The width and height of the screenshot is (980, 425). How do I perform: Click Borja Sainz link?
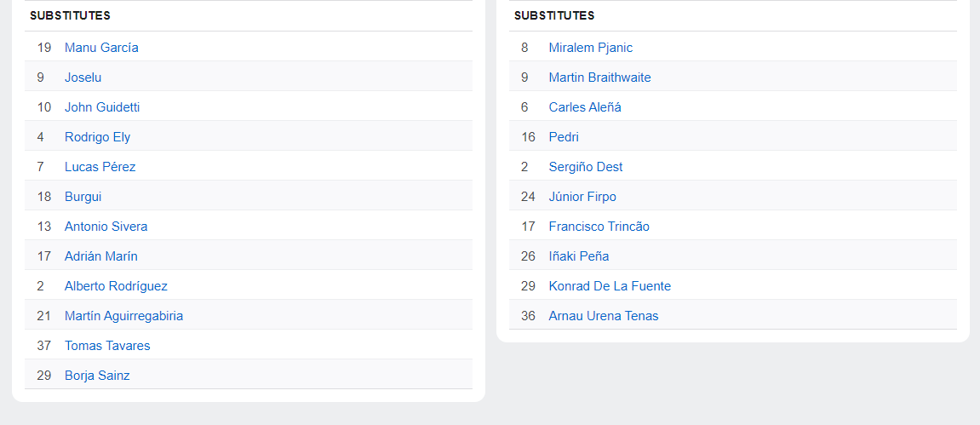coord(97,376)
